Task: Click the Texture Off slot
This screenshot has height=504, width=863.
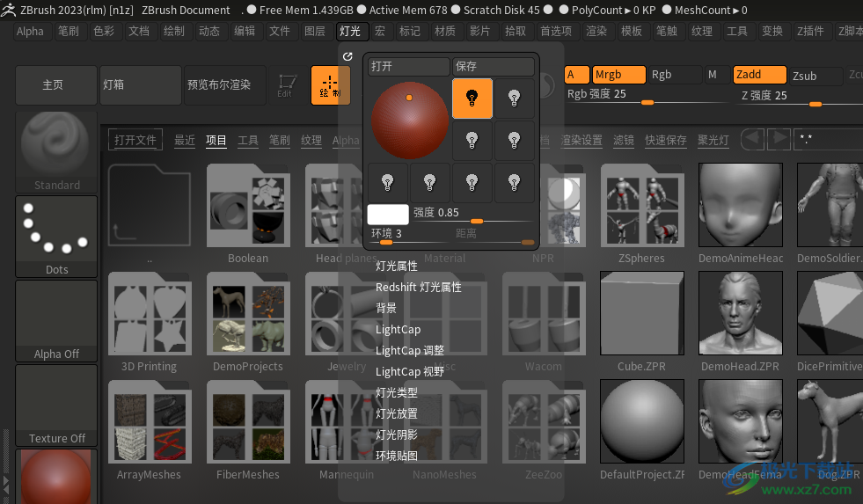Action: pos(56,405)
